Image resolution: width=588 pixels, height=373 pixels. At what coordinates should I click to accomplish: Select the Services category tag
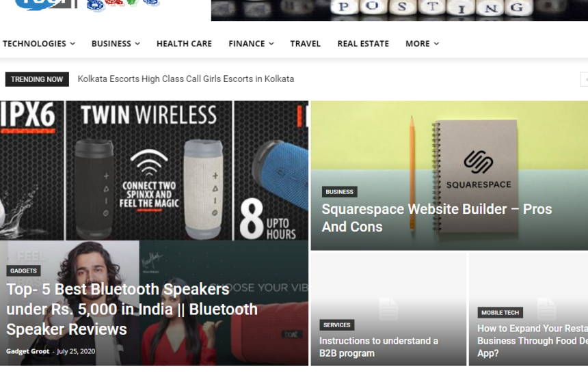point(337,325)
